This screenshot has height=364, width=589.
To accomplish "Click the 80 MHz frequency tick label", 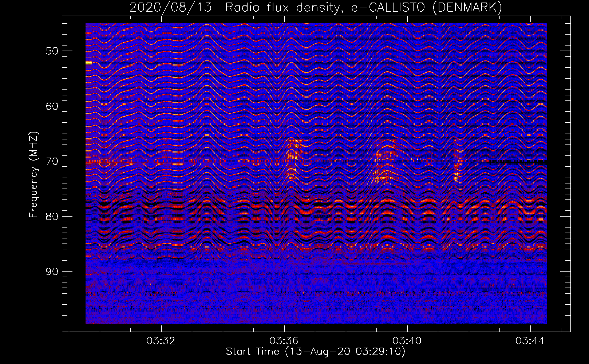I will pos(52,216).
